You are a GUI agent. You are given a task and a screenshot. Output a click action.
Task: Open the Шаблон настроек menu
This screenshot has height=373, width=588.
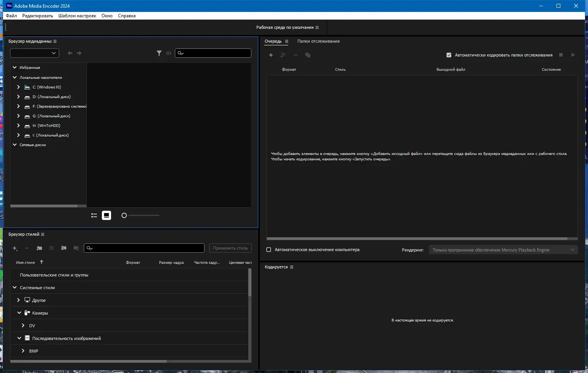(x=77, y=16)
